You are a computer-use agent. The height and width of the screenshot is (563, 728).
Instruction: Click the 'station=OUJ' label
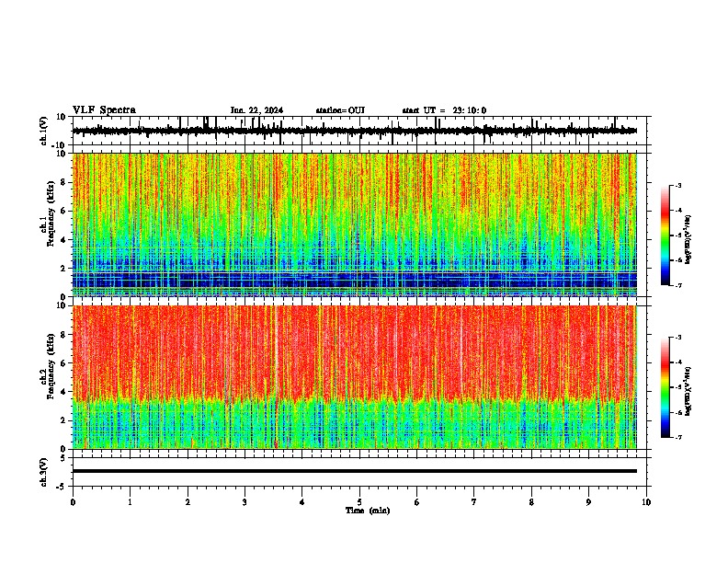(x=340, y=110)
